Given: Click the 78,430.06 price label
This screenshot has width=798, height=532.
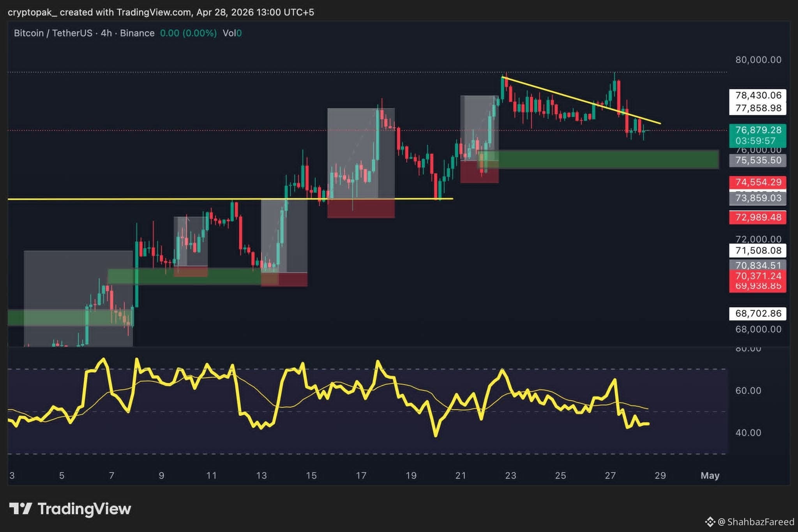Looking at the screenshot, I should point(758,95).
